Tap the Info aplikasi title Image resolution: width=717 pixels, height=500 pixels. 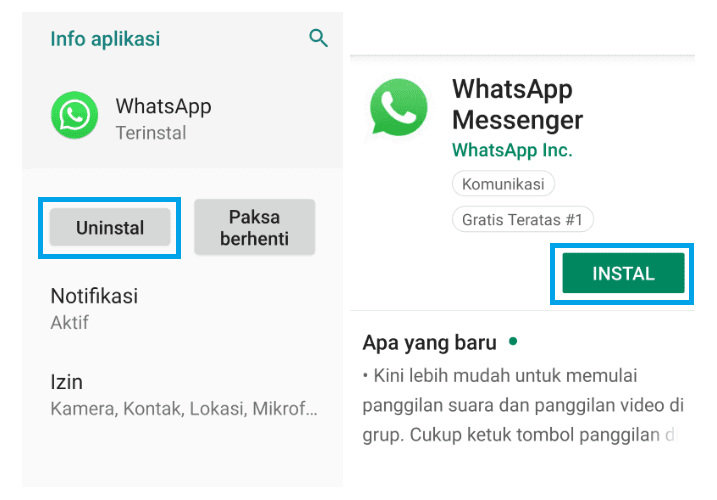105,39
